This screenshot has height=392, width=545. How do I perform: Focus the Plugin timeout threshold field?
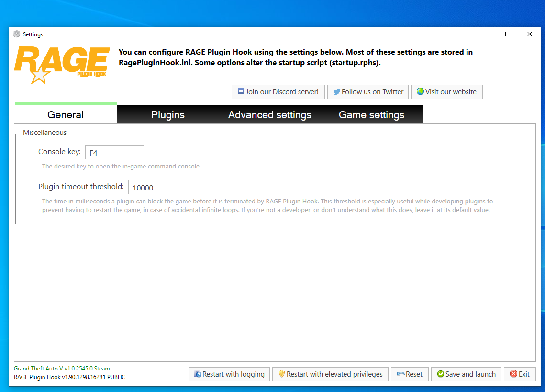click(152, 187)
